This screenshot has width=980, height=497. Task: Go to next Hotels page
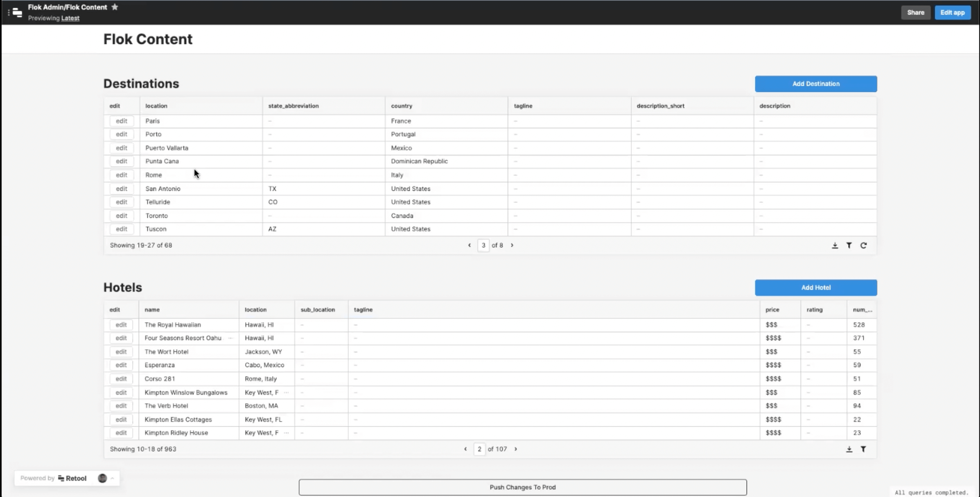[516, 449]
